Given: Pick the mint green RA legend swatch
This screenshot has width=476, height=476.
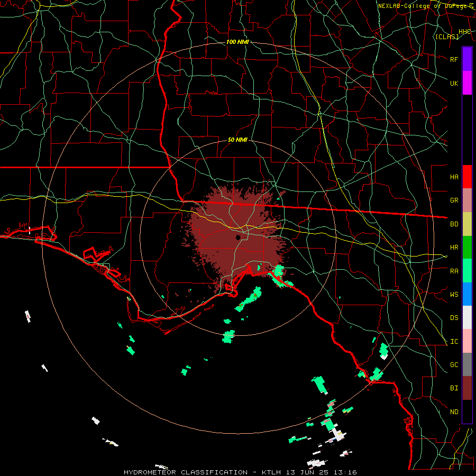Looking at the screenshot, I should click(x=467, y=271).
